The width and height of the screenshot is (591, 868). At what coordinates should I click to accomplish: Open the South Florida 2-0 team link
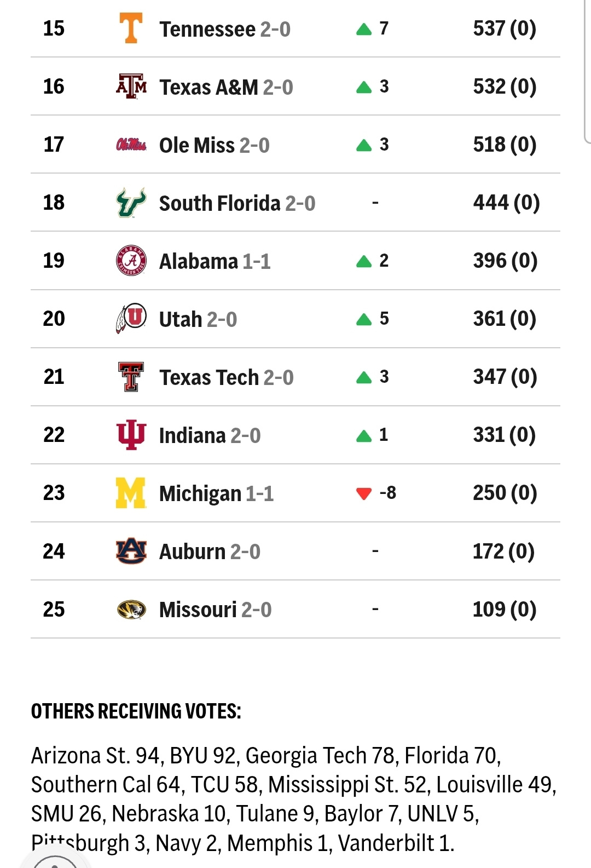(x=236, y=203)
